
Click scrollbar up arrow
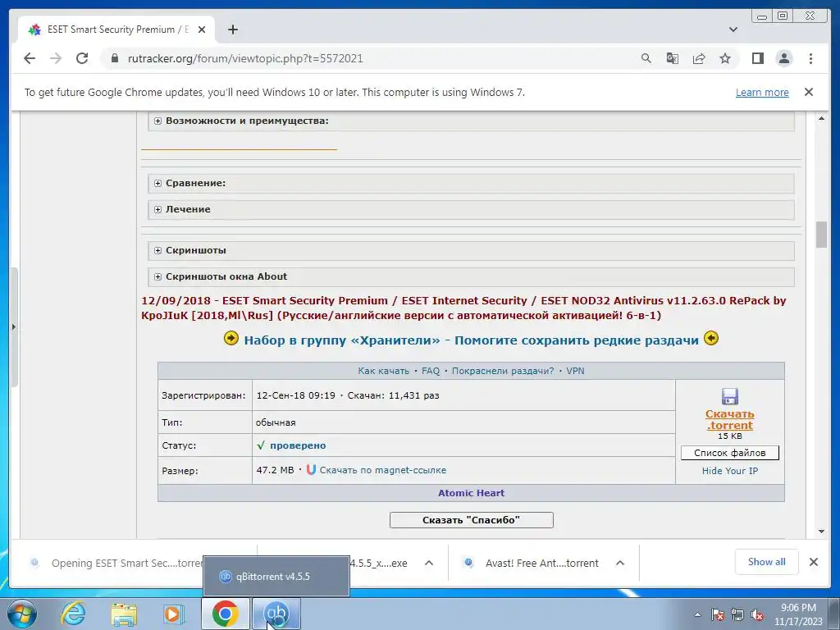[x=821, y=118]
